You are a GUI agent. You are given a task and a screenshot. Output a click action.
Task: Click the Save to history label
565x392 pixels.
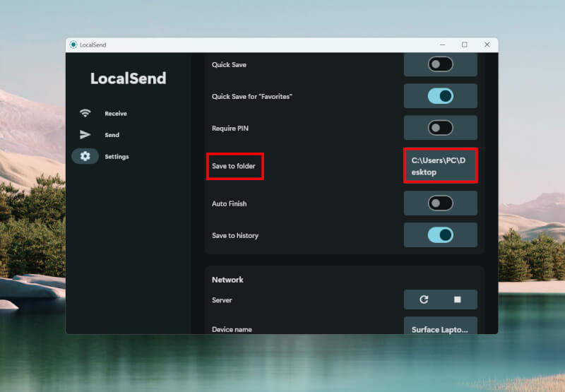235,236
